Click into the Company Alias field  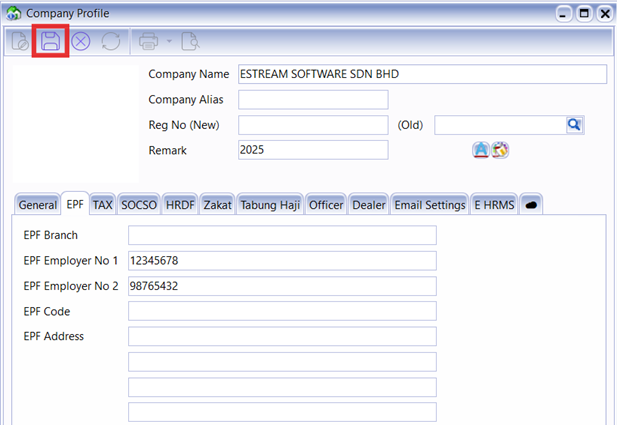pyautogui.click(x=312, y=100)
